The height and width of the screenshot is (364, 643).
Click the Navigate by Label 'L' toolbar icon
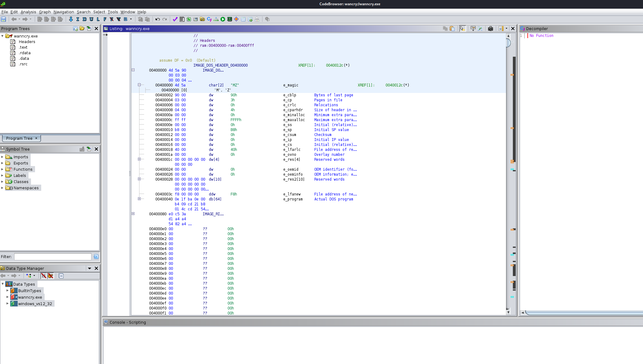[98, 19]
